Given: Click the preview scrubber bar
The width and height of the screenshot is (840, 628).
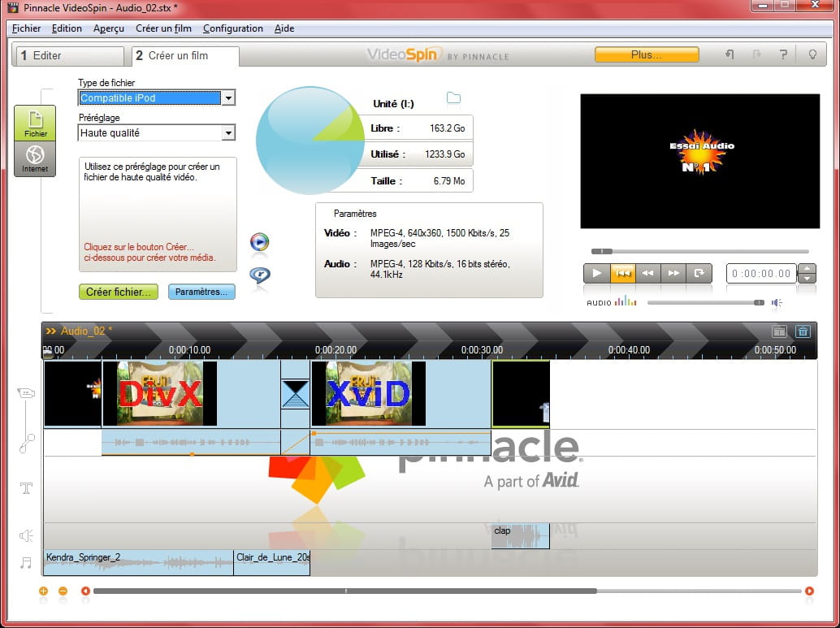Looking at the screenshot, I should tap(699, 251).
